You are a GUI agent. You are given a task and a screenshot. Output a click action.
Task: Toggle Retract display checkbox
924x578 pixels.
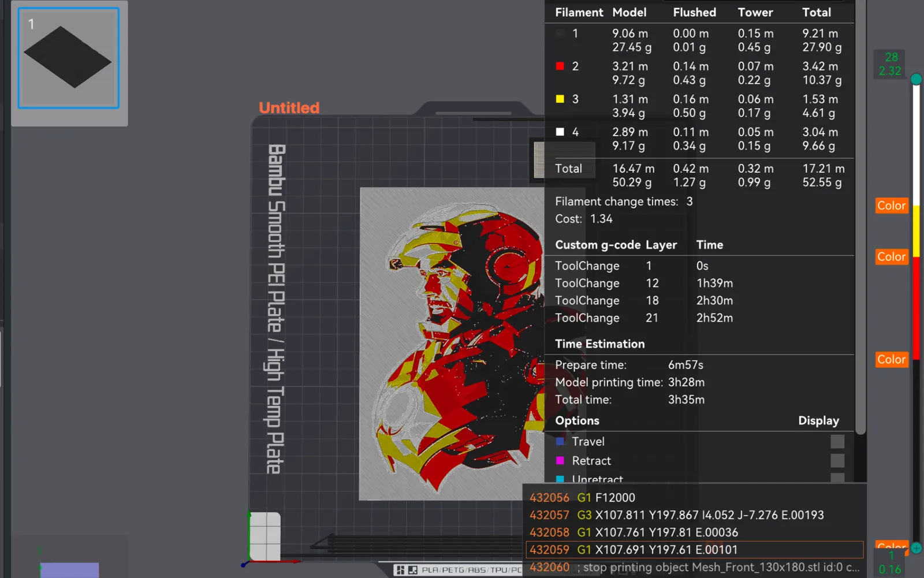click(837, 461)
